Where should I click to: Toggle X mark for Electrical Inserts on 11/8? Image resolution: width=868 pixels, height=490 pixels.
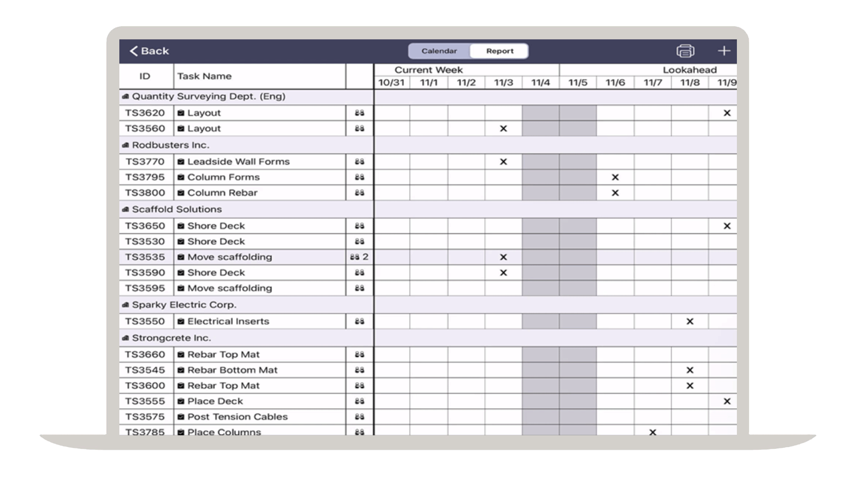click(x=689, y=321)
